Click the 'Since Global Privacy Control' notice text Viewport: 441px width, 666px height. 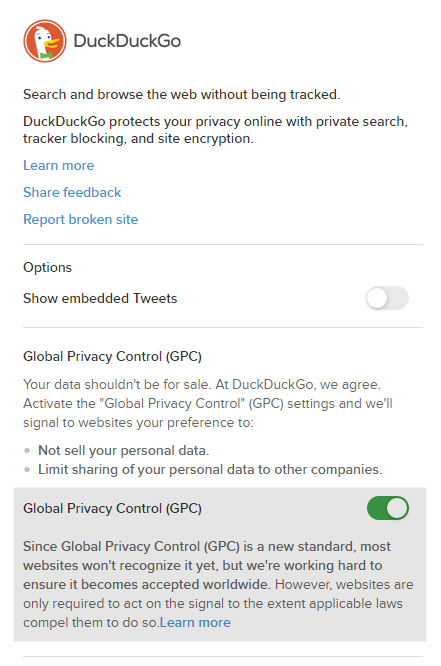pyautogui.click(x=218, y=584)
